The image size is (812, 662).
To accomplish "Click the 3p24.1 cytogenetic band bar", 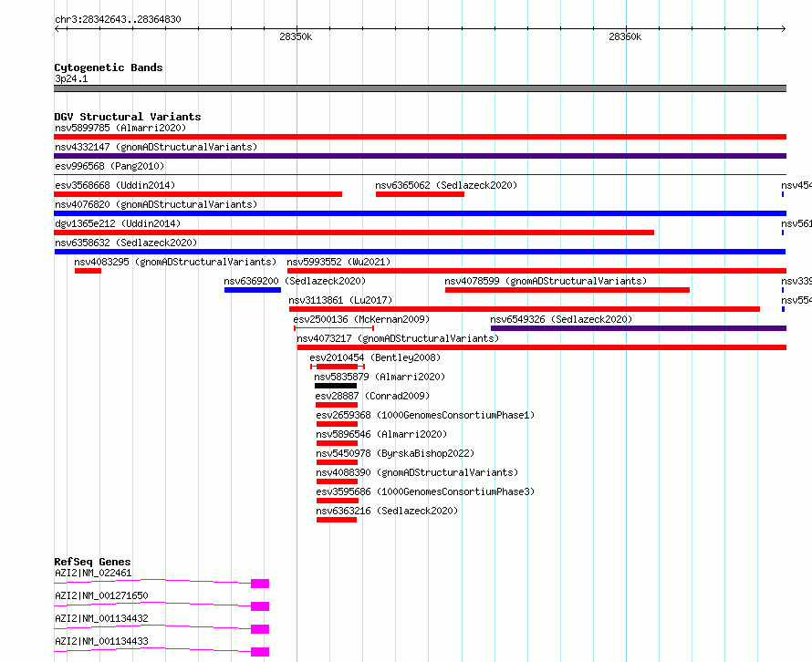I will tap(420, 88).
